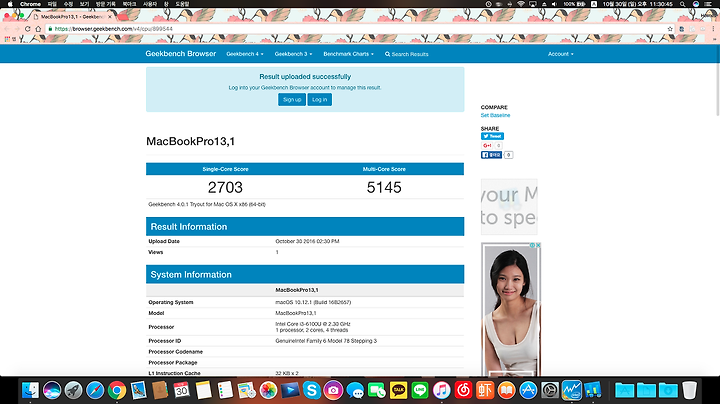Open Launchpad rocket icon
The height and width of the screenshot is (404, 720).
click(73, 390)
